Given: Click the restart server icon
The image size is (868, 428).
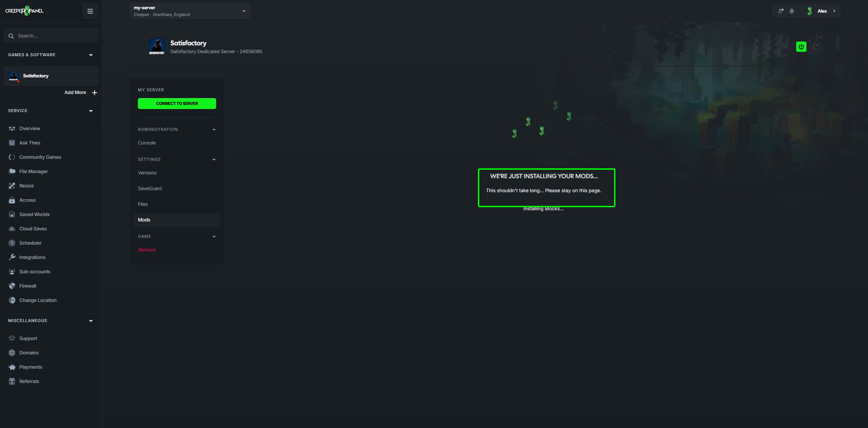Looking at the screenshot, I should click(815, 47).
